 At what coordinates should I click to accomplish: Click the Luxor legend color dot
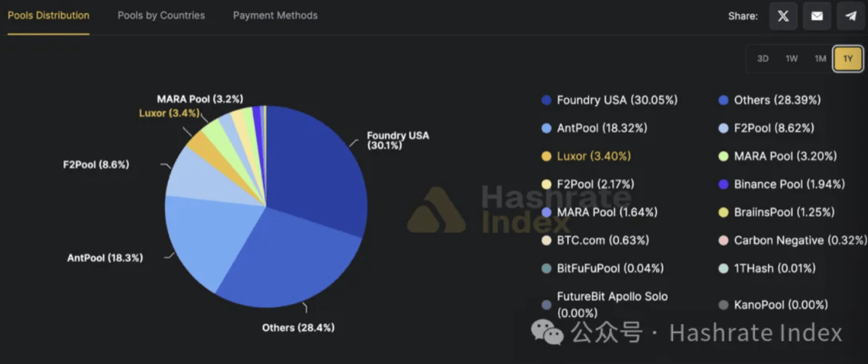point(546,156)
